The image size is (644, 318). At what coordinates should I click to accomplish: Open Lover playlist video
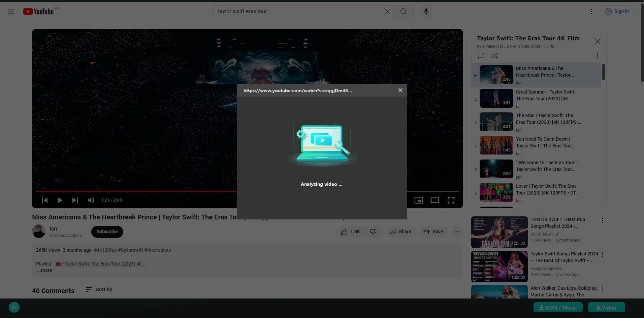pyautogui.click(x=536, y=193)
